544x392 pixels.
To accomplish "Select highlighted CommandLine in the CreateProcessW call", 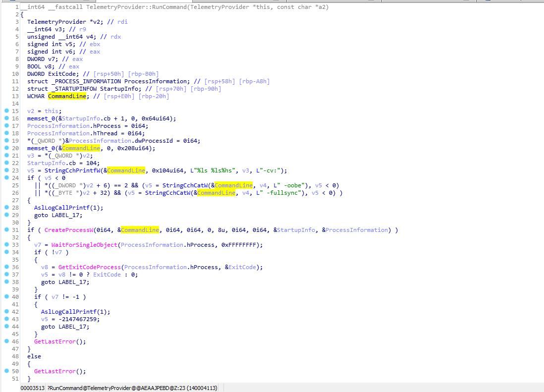I will tap(140, 230).
